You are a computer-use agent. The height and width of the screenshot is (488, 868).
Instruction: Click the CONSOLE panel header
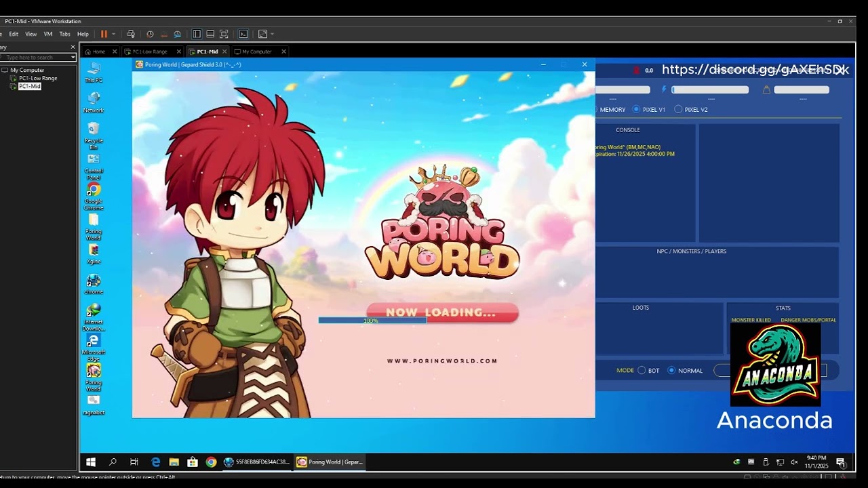[628, 129]
